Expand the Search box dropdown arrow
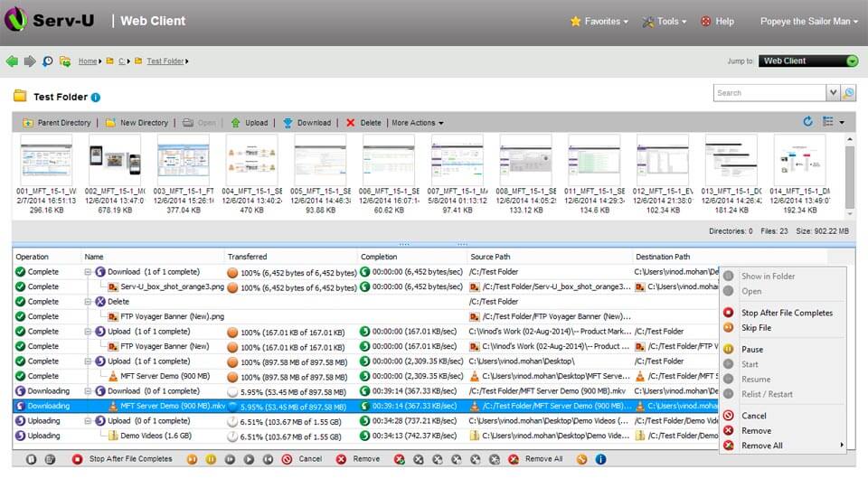This screenshot has width=868, height=488. [833, 93]
